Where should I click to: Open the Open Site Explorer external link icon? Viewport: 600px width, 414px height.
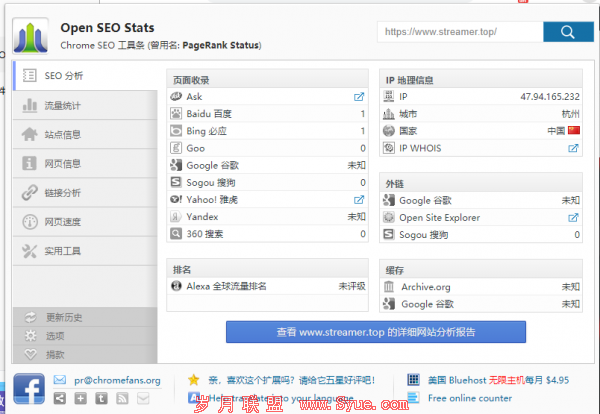coord(573,218)
